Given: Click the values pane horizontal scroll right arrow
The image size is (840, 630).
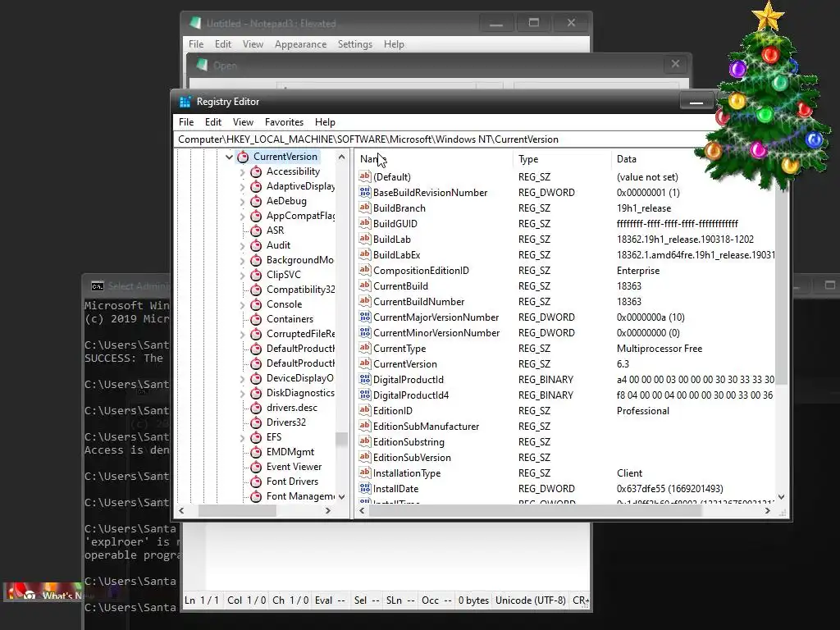Looking at the screenshot, I should [767, 511].
